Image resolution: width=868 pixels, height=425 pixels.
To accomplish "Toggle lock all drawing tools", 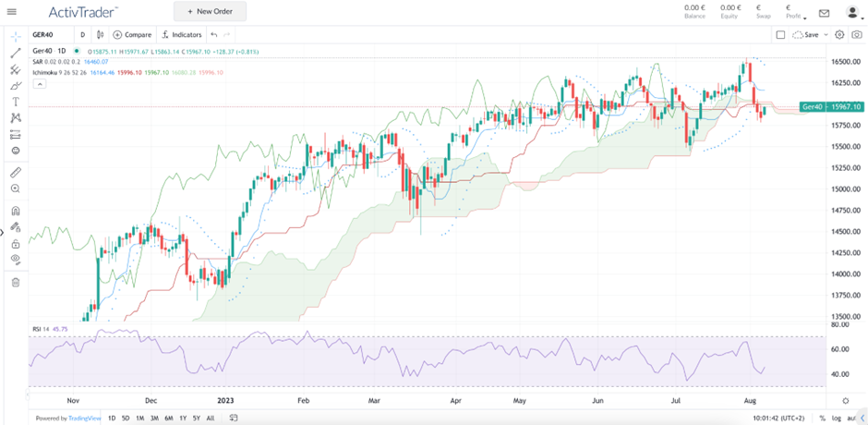I will [16, 244].
